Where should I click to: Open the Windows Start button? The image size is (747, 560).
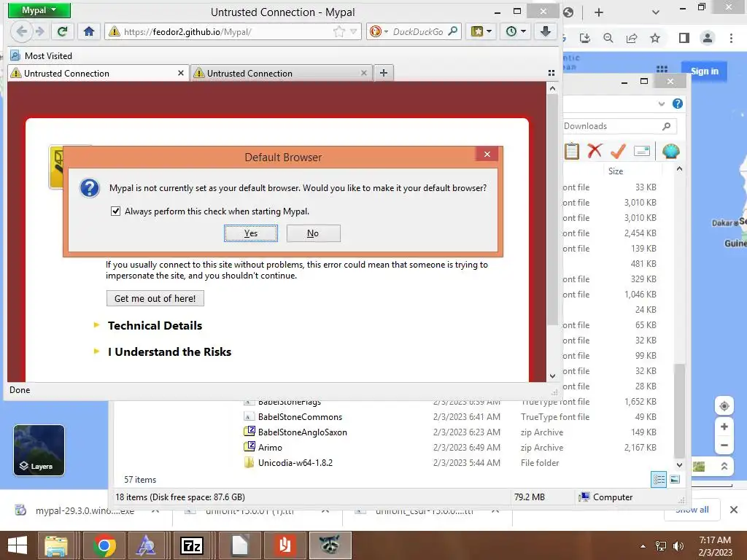[18, 545]
